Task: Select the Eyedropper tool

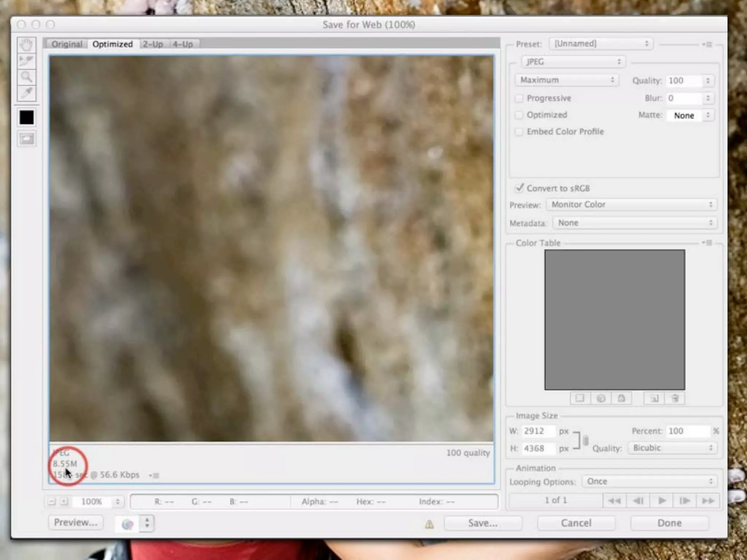Action: coord(26,93)
